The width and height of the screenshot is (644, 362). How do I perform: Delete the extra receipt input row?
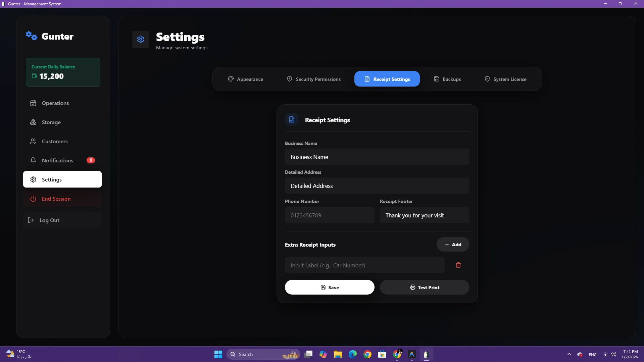(458, 265)
